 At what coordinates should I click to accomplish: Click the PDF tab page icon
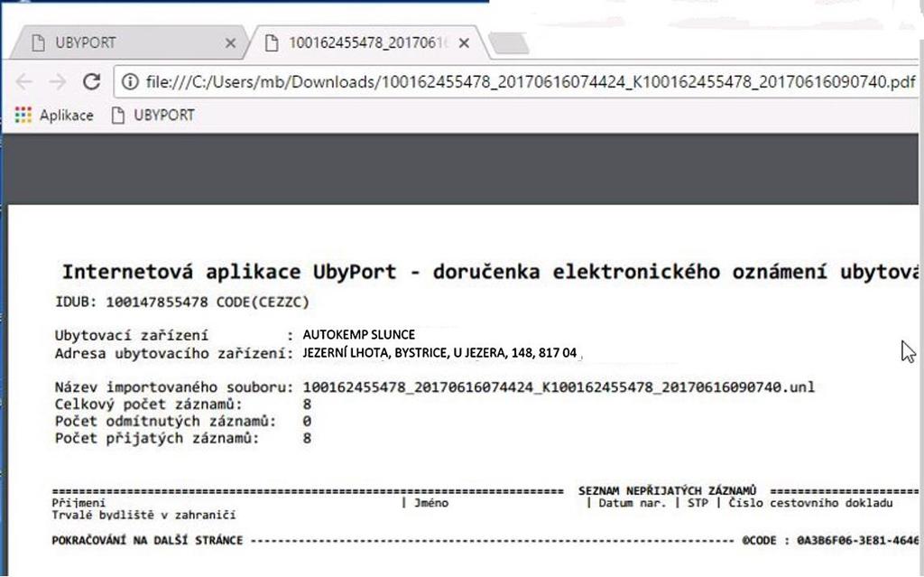(272, 43)
